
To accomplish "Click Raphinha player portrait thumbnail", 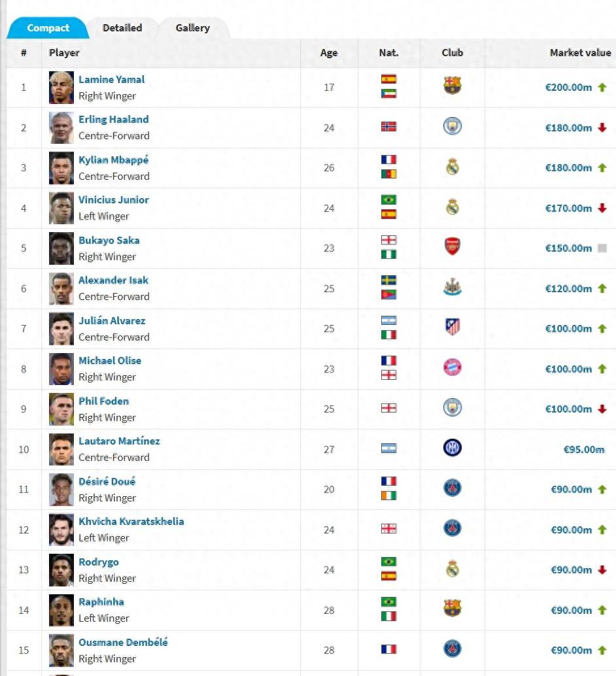I will (x=61, y=610).
